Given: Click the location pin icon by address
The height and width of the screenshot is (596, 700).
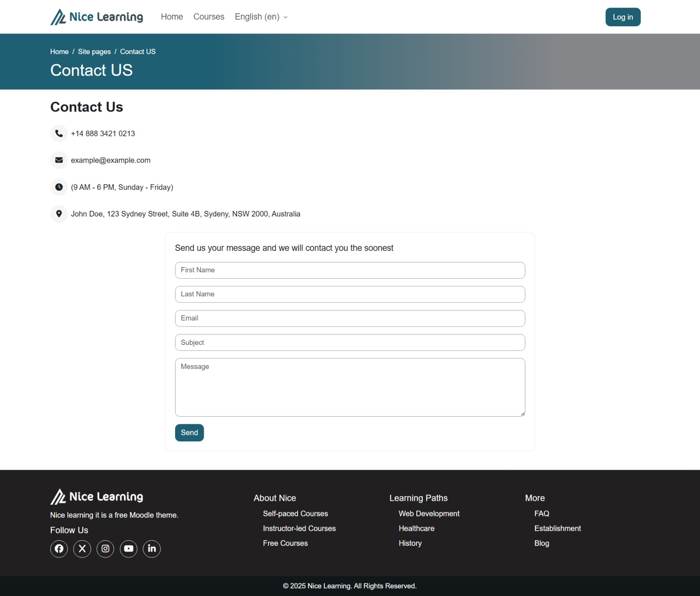Looking at the screenshot, I should (x=59, y=214).
